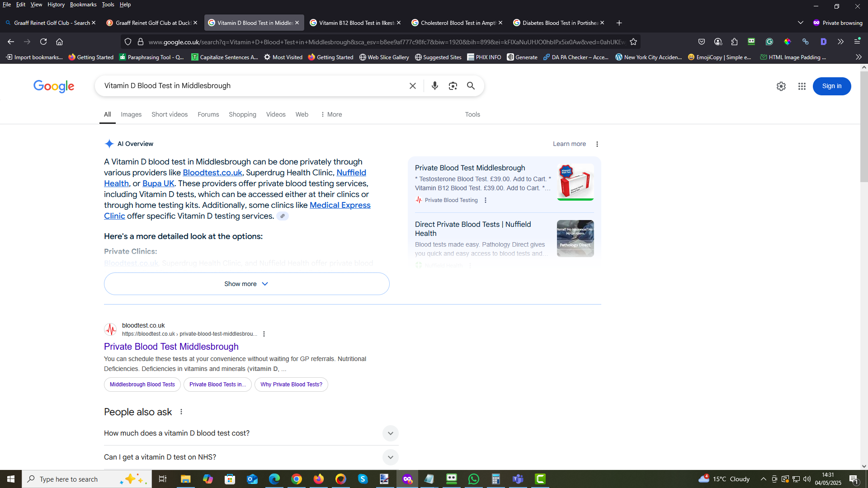
Task: Open search by image camera icon
Action: tap(453, 86)
